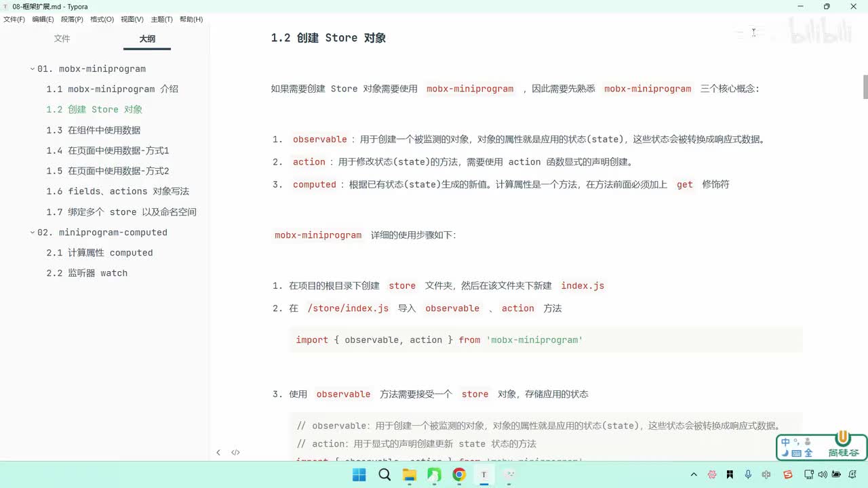Screen dimensions: 868x488
Task: Open the 编辑(E) menu
Action: 43,20
